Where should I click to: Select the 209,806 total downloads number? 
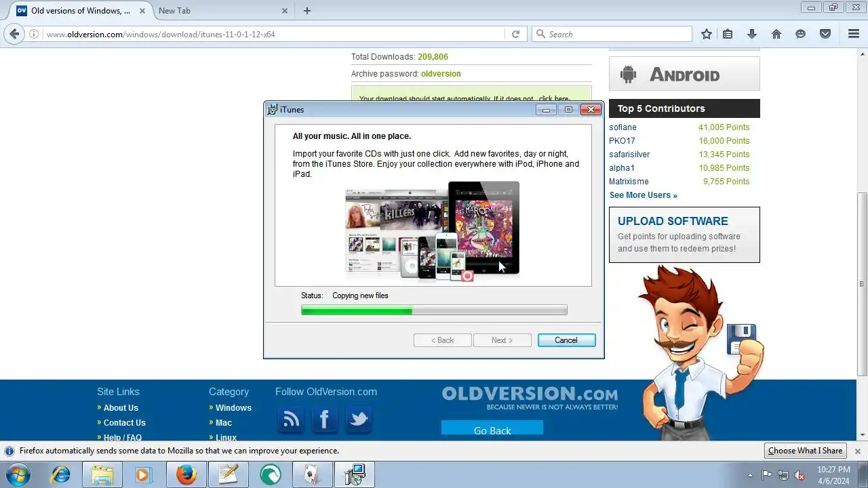pos(433,57)
